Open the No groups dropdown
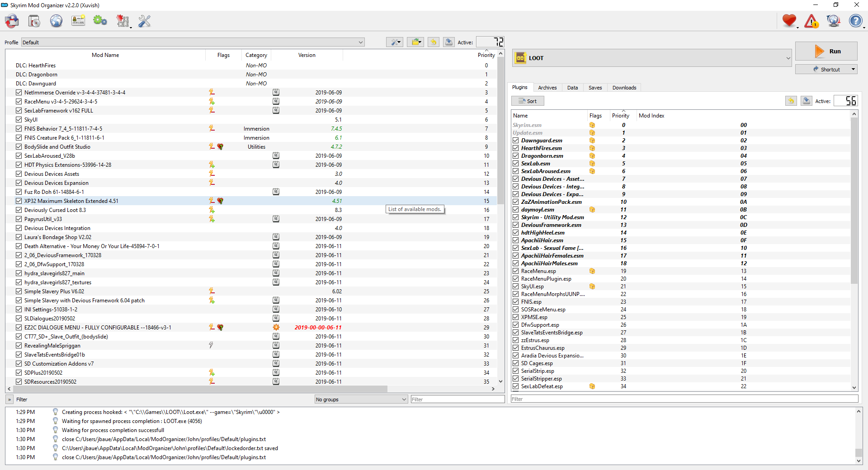The image size is (868, 470). [x=361, y=399]
